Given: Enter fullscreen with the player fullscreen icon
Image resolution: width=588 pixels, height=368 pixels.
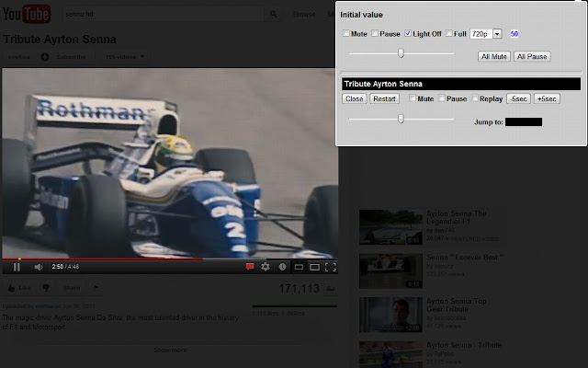Looking at the screenshot, I should coord(331,267).
